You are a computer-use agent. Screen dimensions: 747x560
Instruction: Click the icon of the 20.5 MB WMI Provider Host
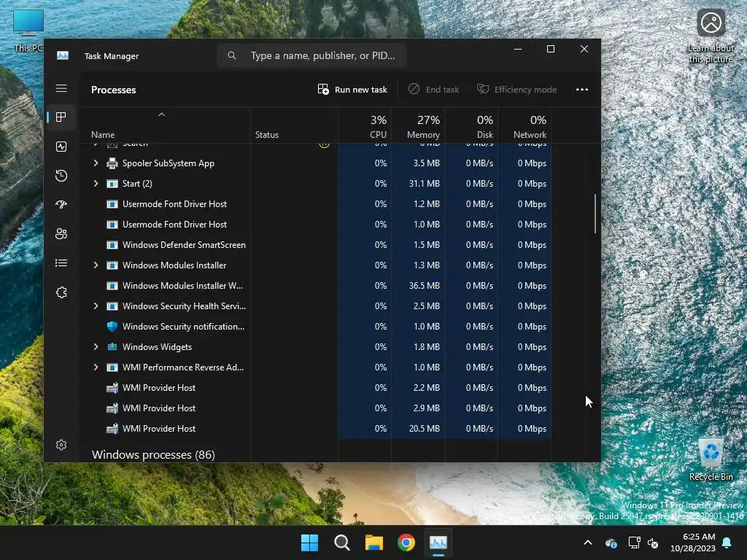click(112, 429)
